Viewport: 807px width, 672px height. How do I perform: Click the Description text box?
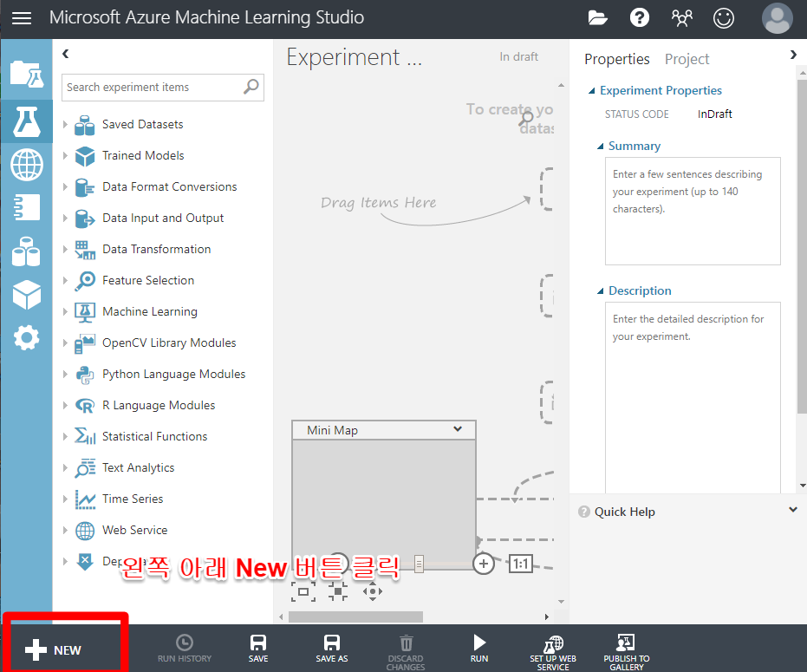click(x=693, y=397)
